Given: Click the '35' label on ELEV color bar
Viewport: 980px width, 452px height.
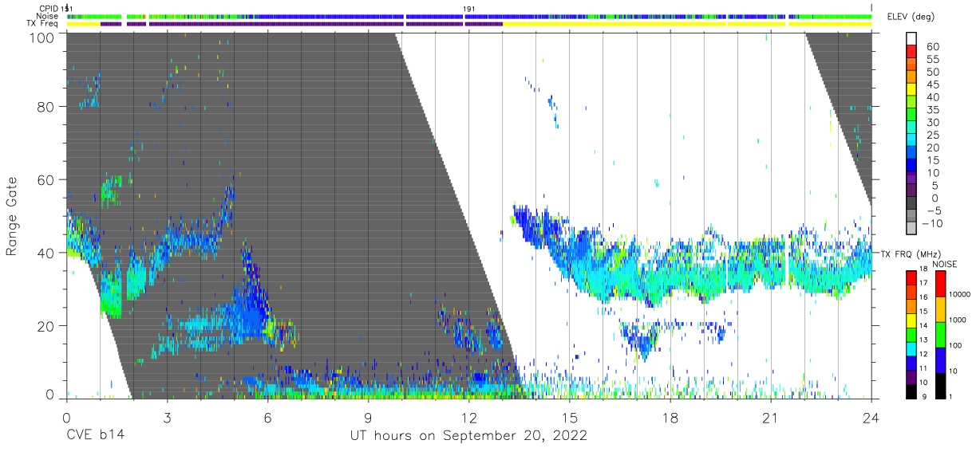Looking at the screenshot, I should (x=932, y=110).
